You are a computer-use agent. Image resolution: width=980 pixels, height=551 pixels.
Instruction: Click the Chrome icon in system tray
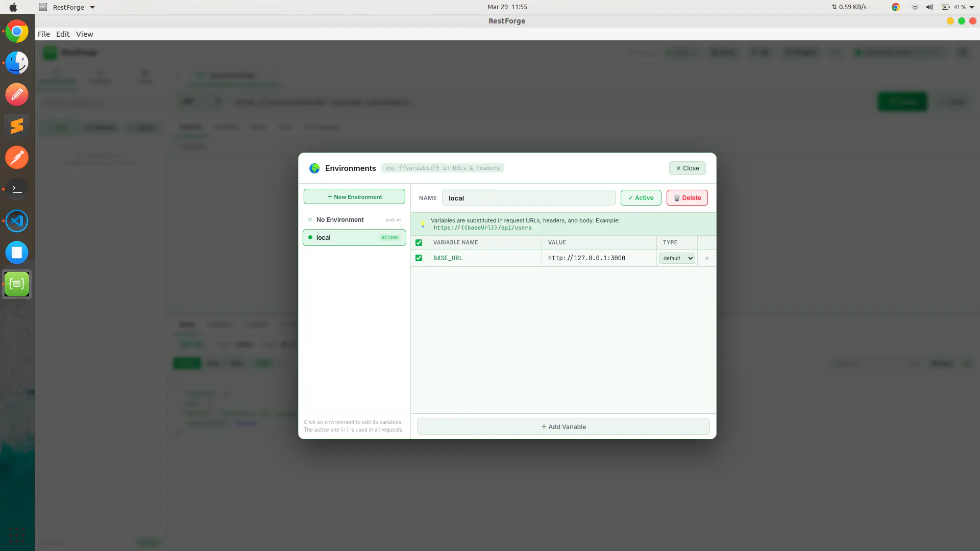click(x=895, y=7)
